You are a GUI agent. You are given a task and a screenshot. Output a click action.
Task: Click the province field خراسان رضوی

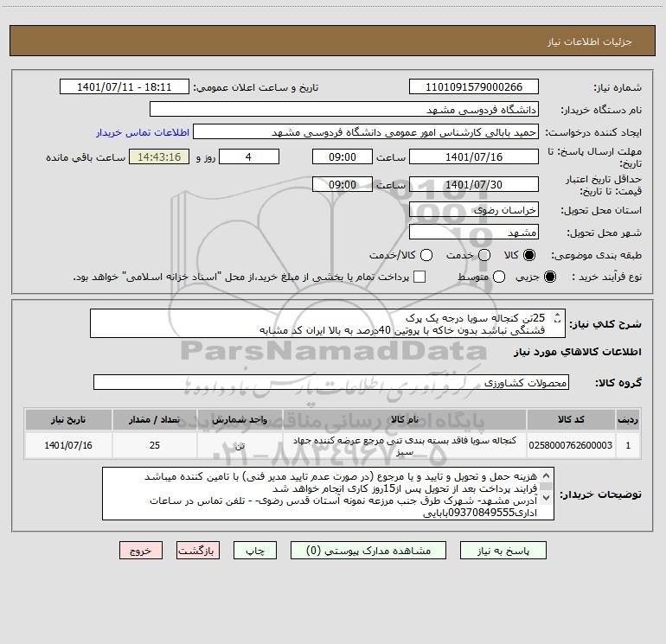click(474, 209)
